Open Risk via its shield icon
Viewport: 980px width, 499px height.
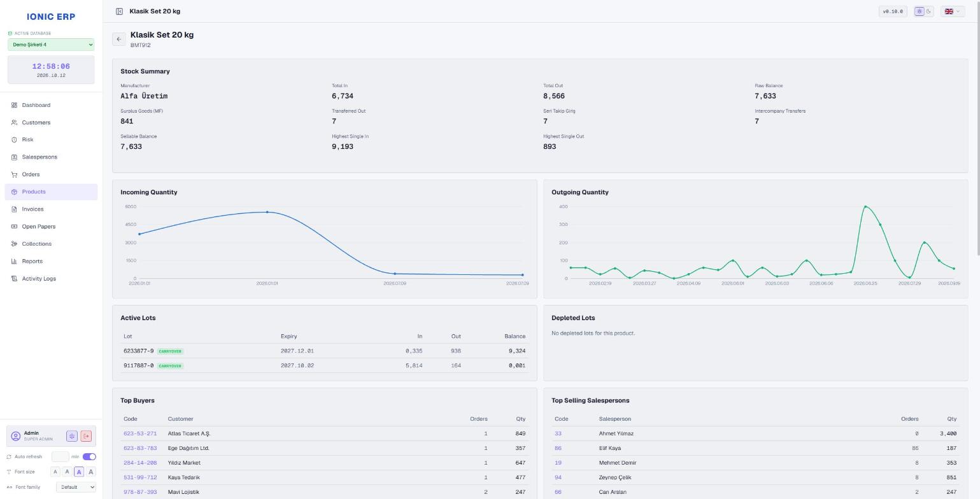pos(14,140)
